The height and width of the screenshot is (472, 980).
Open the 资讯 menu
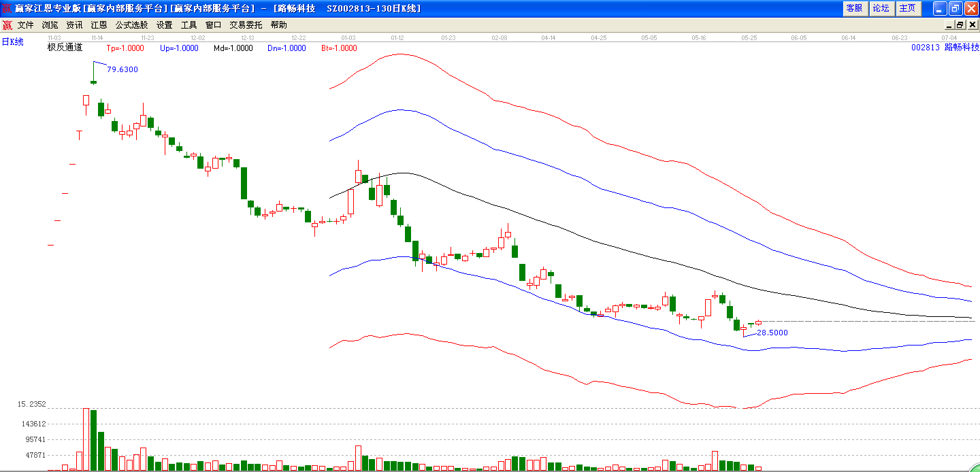pos(74,25)
